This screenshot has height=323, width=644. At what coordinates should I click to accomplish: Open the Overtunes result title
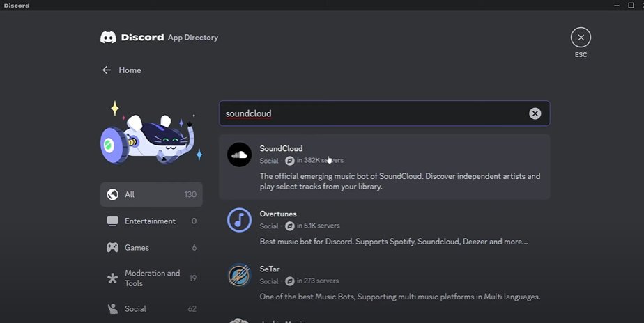coord(278,214)
